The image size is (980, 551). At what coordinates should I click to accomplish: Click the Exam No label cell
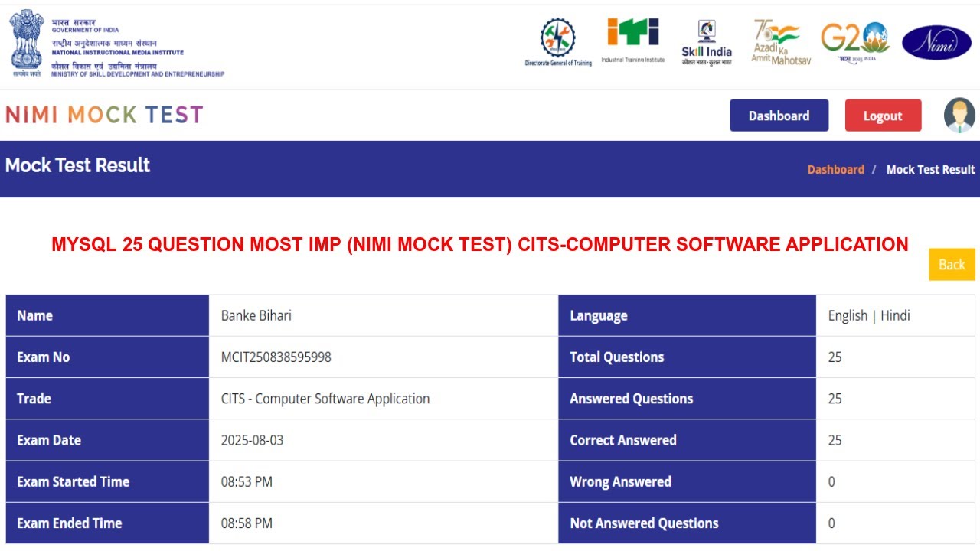107,357
